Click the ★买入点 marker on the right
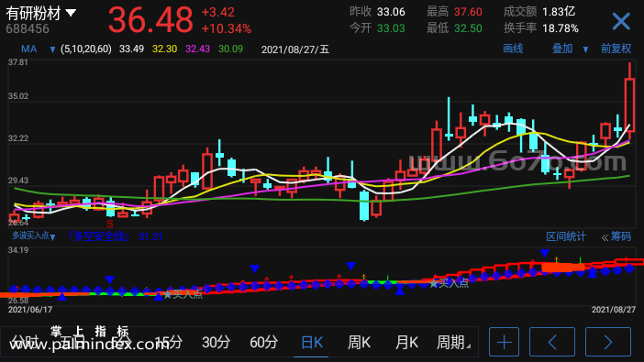The width and height of the screenshot is (644, 362). click(449, 283)
